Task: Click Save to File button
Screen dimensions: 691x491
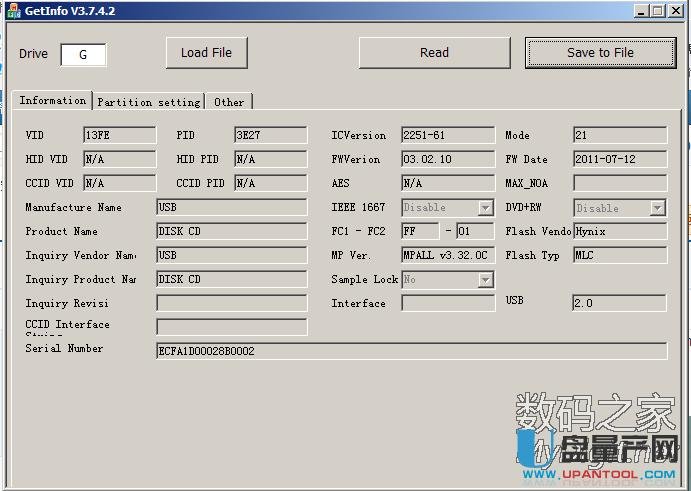Action: [x=600, y=53]
